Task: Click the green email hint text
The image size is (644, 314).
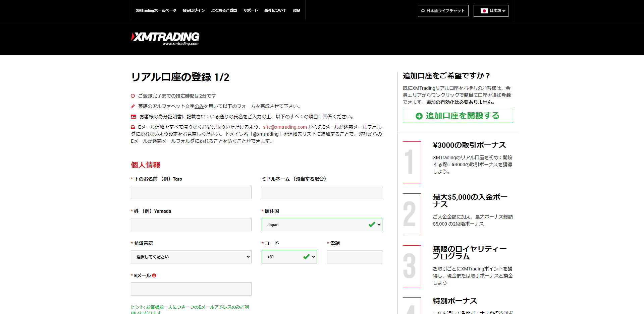Action: coord(190,310)
